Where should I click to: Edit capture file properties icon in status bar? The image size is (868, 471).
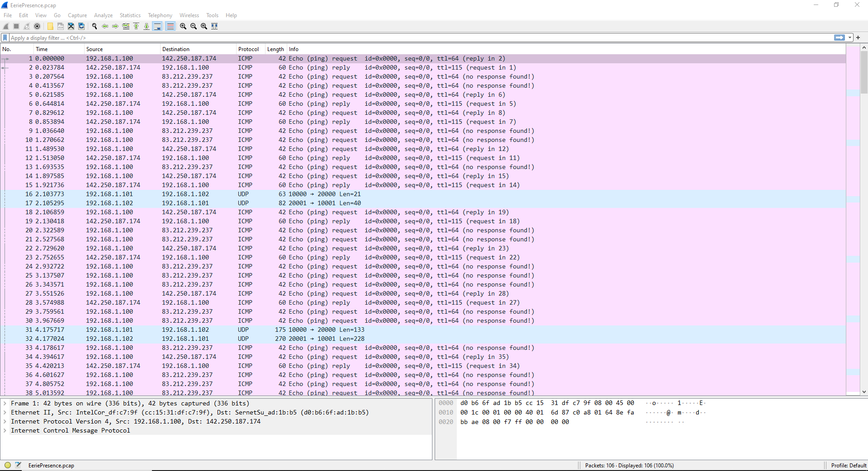click(18, 465)
